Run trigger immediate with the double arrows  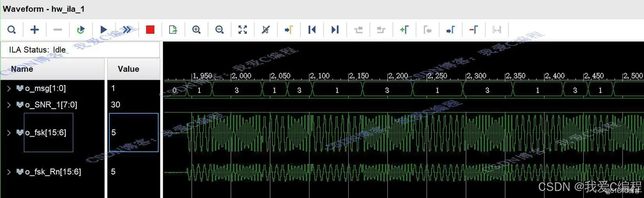(127, 30)
